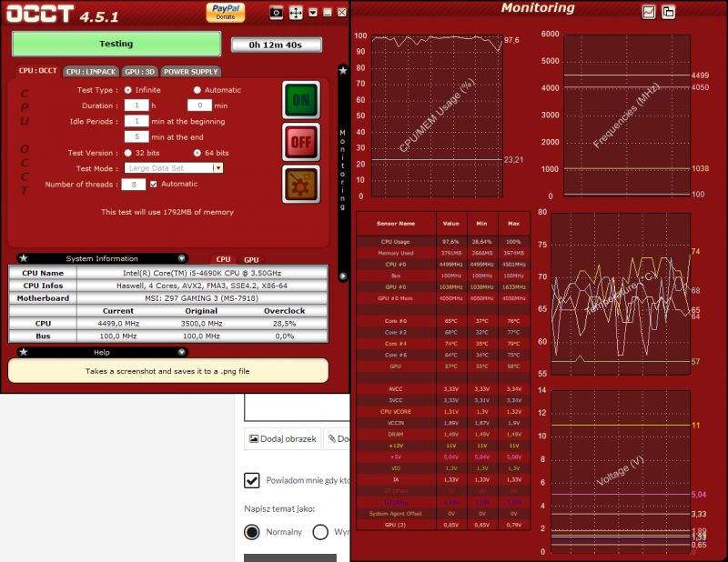Image resolution: width=728 pixels, height=562 pixels.
Task: Stop the test with the OFF button
Action: coord(300,143)
